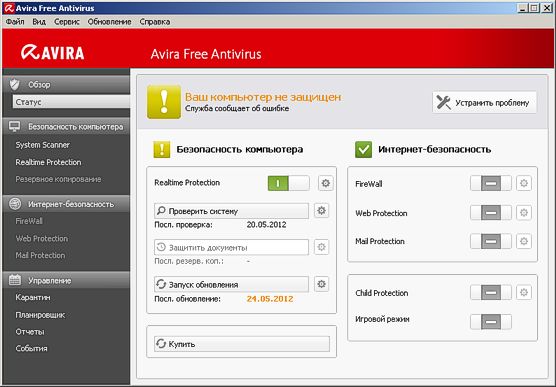This screenshot has height=387, width=556.
Task: Click the globe icon beside Интернет-безопасность sidebar header
Action: click(x=15, y=204)
